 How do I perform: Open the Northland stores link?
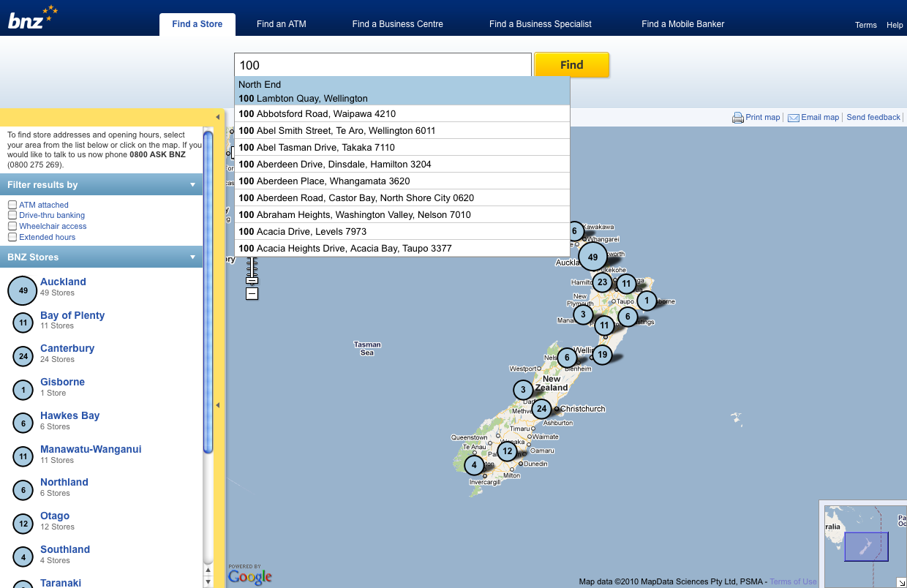(64, 482)
